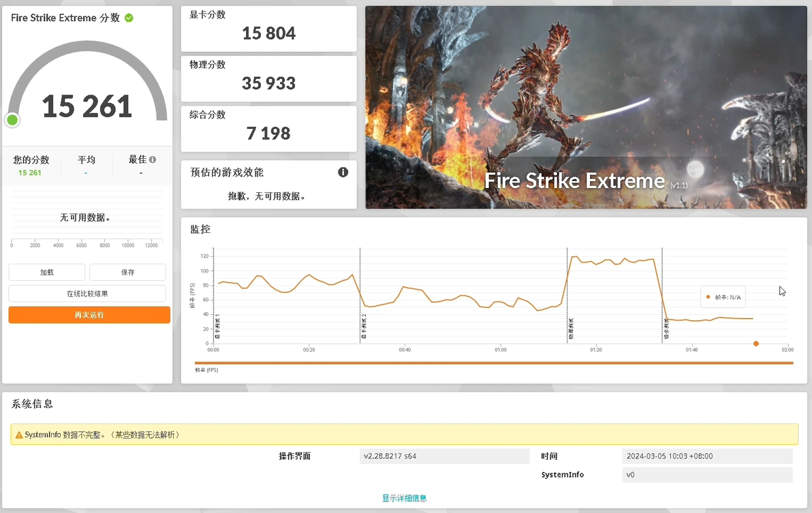Screen dimensions: 812x513
Task: Click the 平均 column label
Action: click(87, 160)
